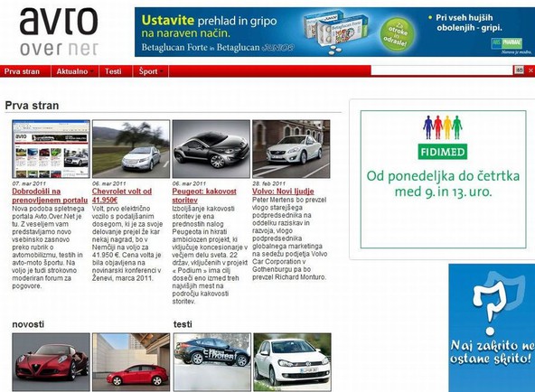Screen dimensions: 535x392
Task: Click the '28. feb 2011' date text
Action: click(269, 183)
